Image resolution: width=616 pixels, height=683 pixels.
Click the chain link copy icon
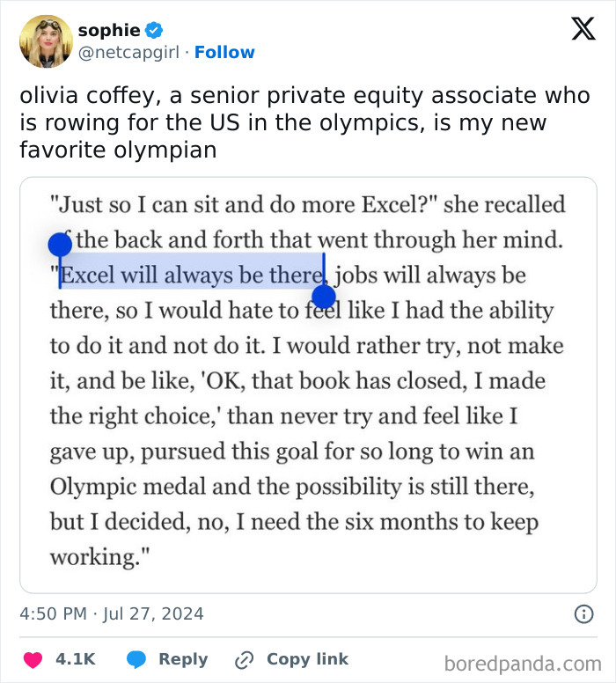[x=245, y=659]
